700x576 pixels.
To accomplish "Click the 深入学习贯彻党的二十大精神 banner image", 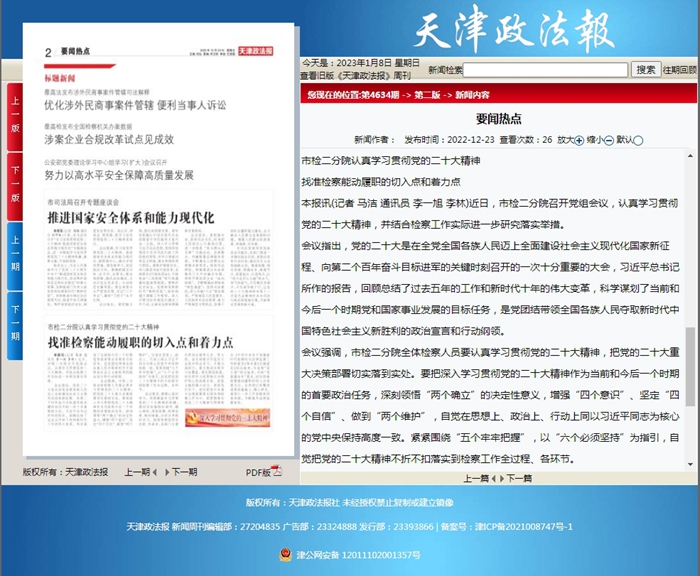I will tap(228, 417).
